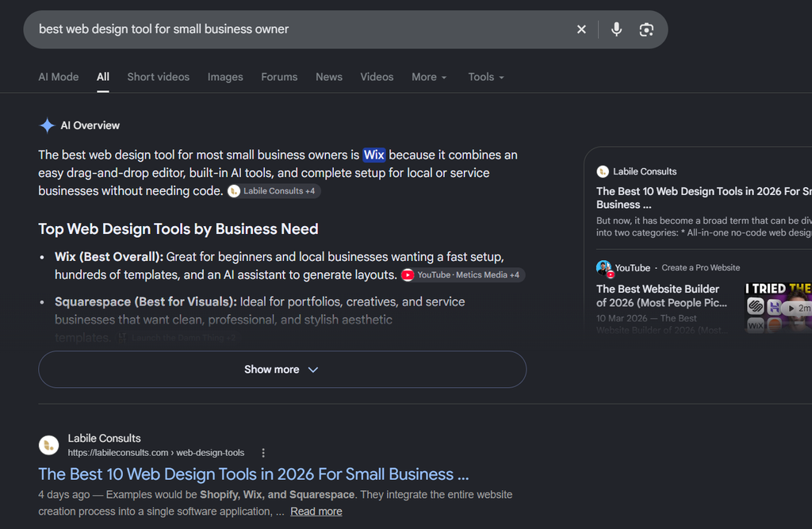This screenshot has width=812, height=529.
Task: Open the side panel Best 10 Web Design Tools card
Action: 704,198
